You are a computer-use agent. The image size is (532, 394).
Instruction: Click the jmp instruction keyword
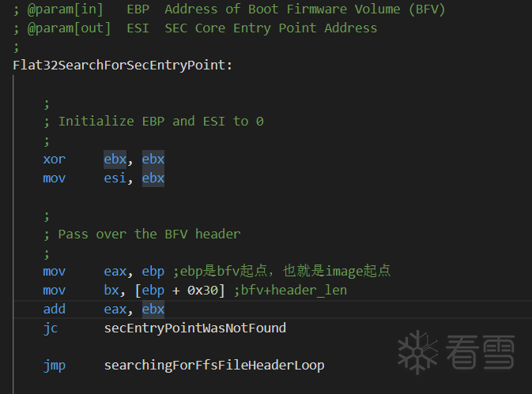(55, 365)
